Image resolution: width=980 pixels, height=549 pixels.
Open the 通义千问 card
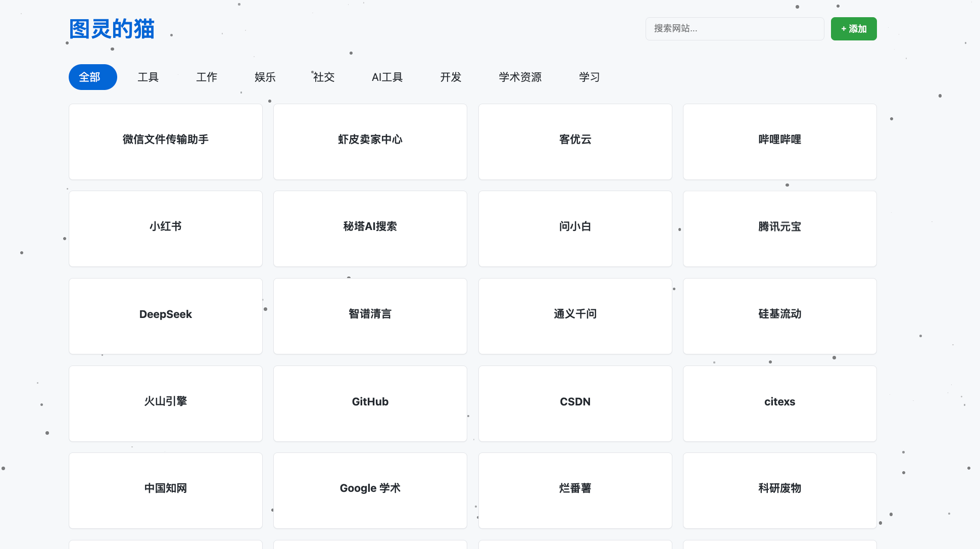pos(575,316)
